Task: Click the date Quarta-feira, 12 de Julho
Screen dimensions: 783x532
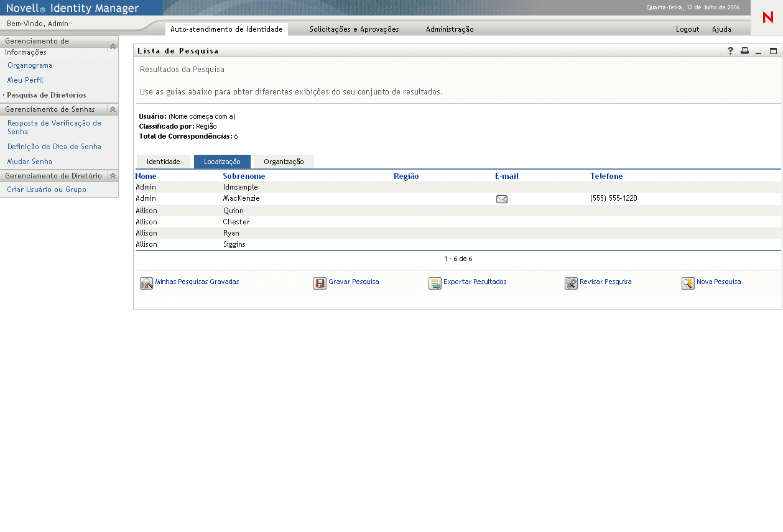Action: click(x=693, y=7)
